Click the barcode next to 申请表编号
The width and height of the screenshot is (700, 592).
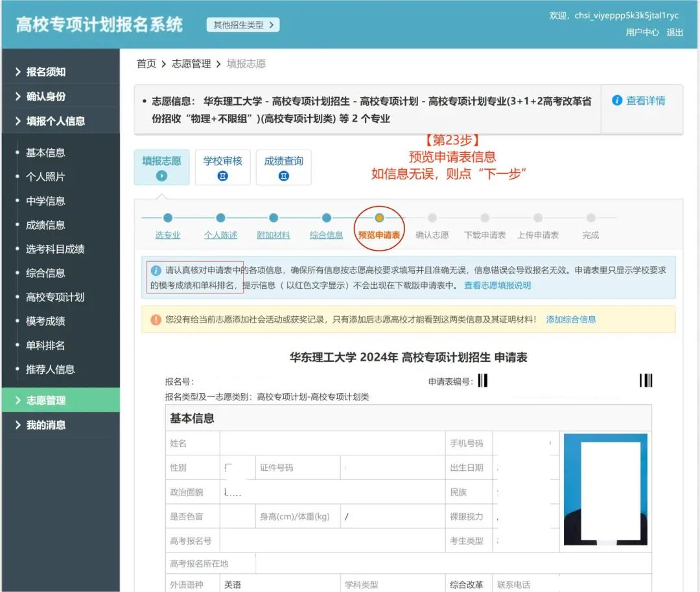click(x=484, y=381)
